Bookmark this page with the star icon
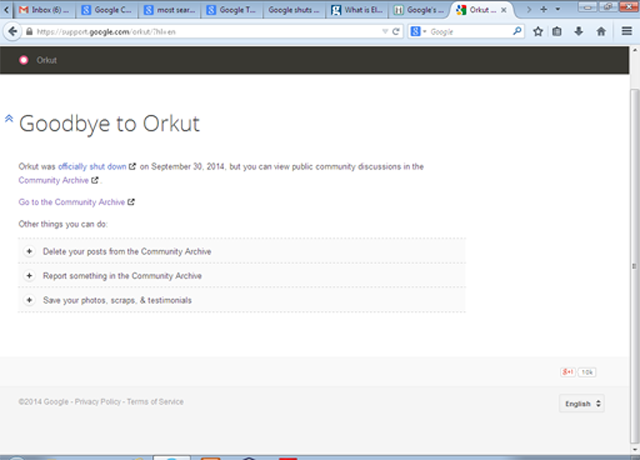This screenshot has height=460, width=640. [x=538, y=31]
